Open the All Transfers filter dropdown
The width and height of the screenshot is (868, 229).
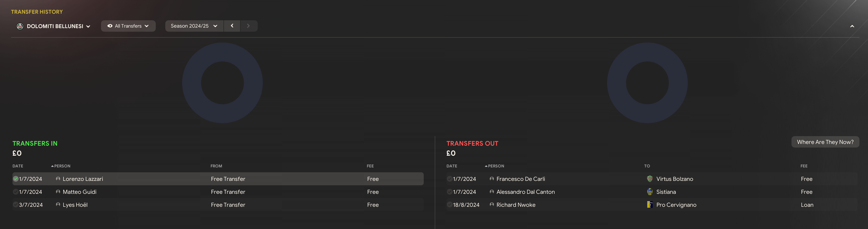point(128,26)
